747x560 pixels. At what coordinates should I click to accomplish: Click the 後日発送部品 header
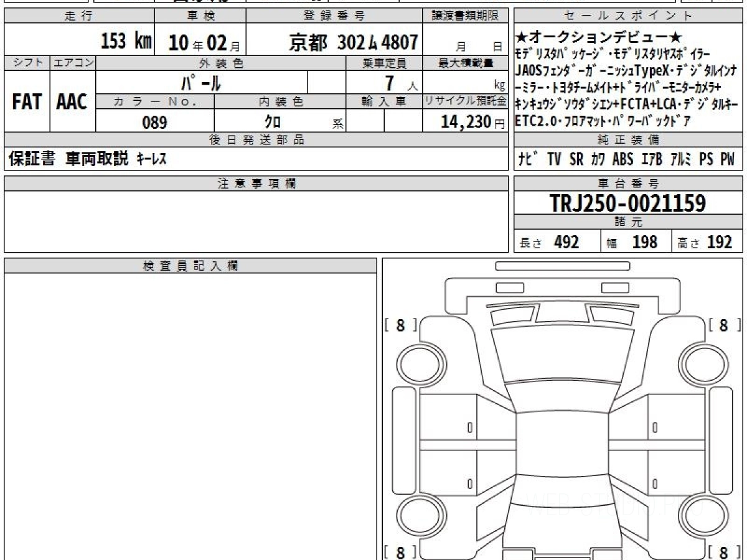[x=256, y=140]
